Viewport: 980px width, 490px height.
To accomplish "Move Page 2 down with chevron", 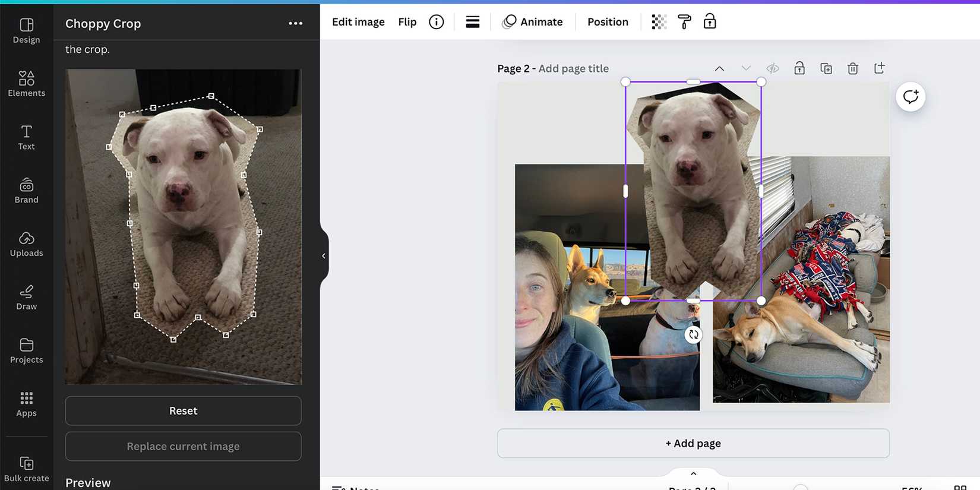I will coord(746,68).
